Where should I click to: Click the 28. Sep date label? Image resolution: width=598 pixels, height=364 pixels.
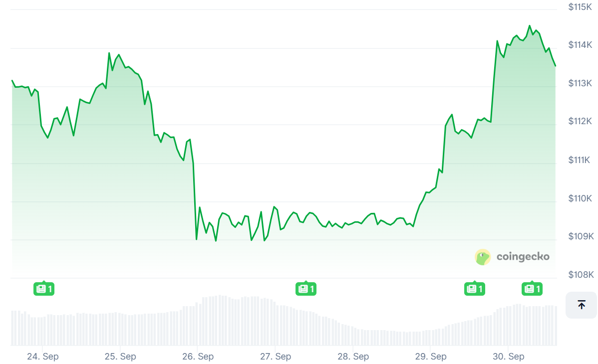[353, 357]
